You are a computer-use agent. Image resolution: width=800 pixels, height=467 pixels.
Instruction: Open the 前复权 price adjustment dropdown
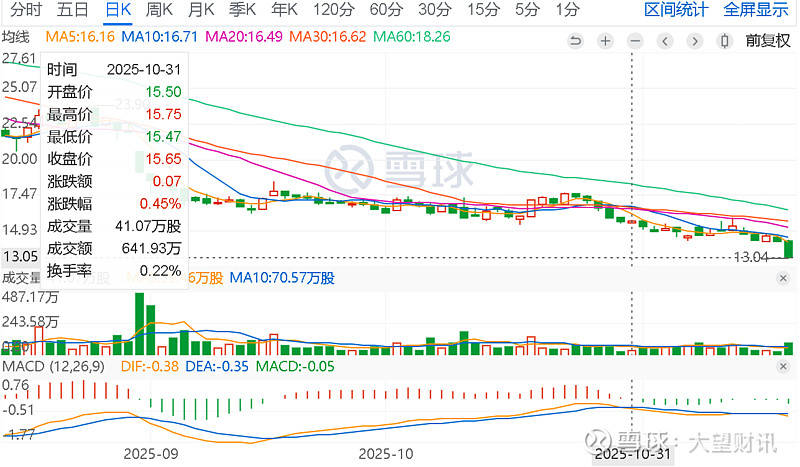coord(768,42)
